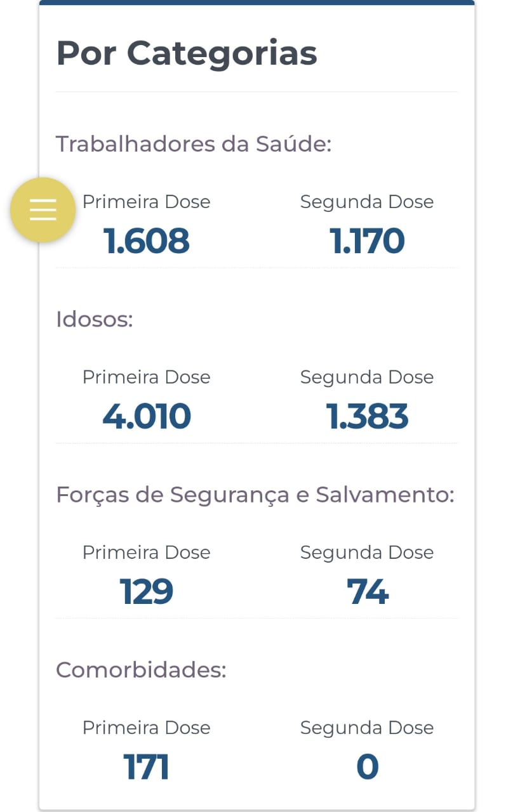
Task: Click Primeira Dose label under Comorbidades
Action: click(147, 728)
